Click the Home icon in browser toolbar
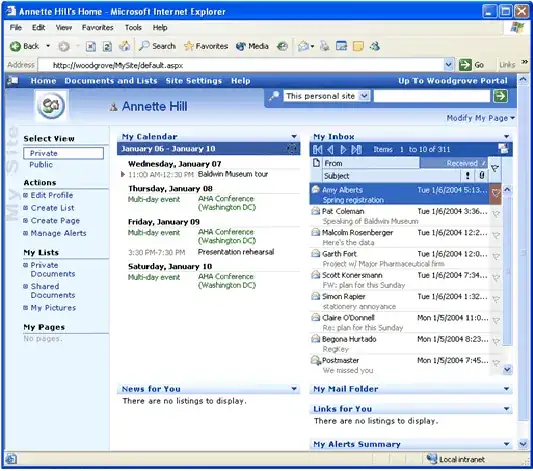The height and width of the screenshot is (471, 533). tap(124, 46)
